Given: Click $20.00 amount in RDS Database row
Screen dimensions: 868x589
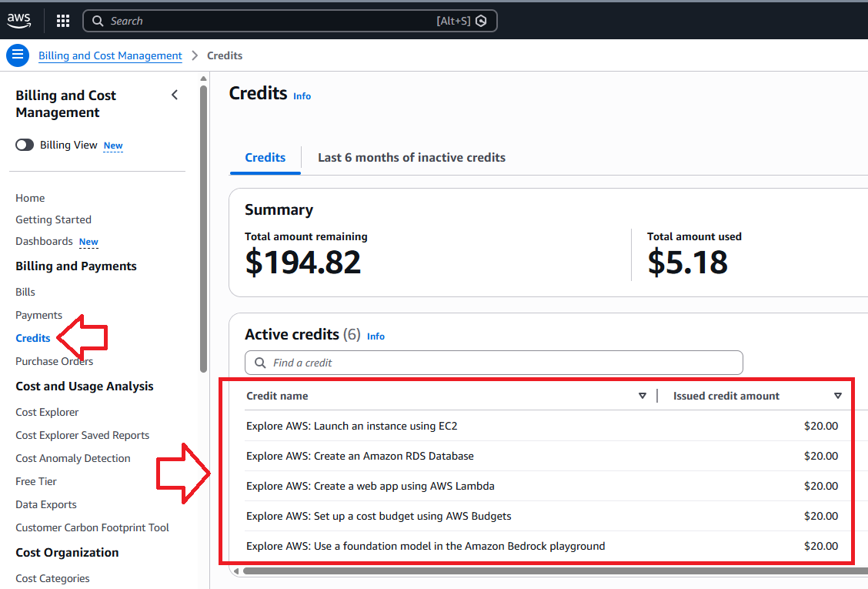Looking at the screenshot, I should click(821, 456).
